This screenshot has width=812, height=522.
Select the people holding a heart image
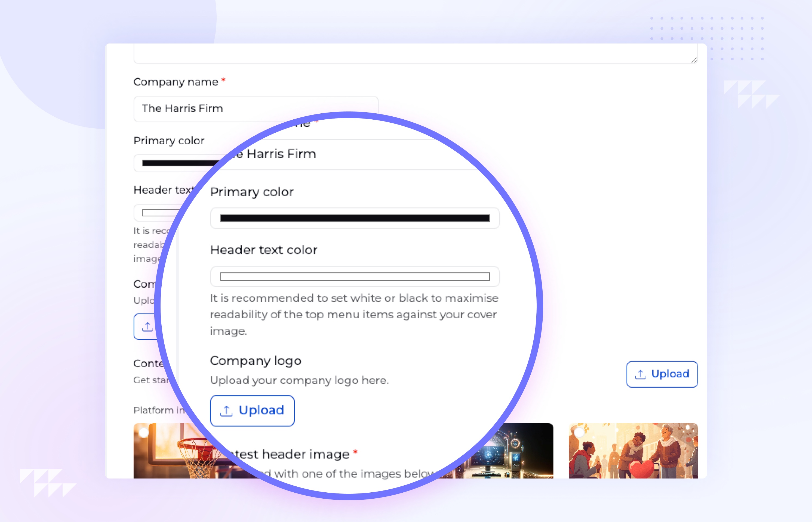(x=633, y=450)
